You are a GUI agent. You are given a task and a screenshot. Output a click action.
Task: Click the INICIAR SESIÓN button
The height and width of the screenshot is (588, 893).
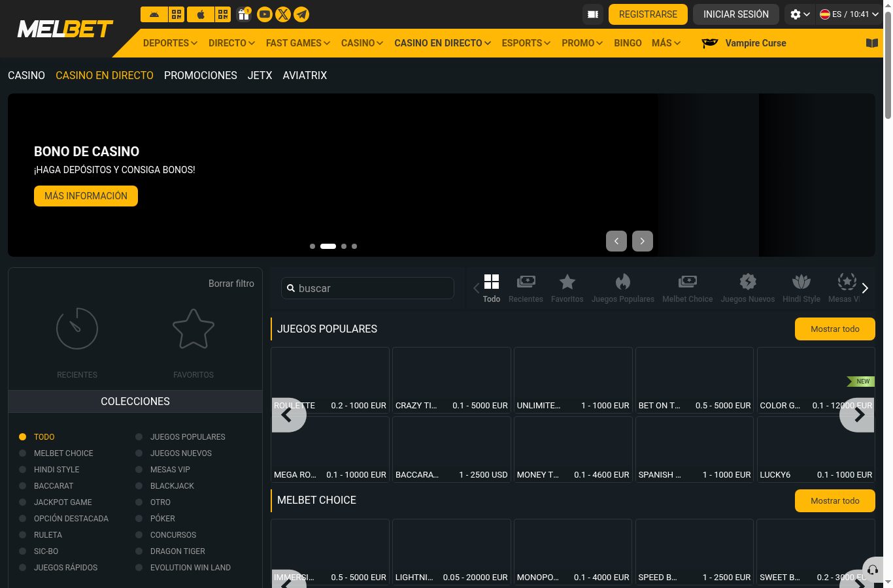pos(736,14)
